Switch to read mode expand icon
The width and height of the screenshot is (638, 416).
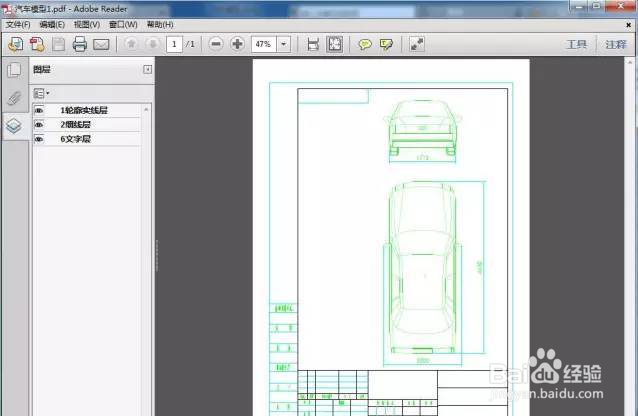click(x=417, y=44)
